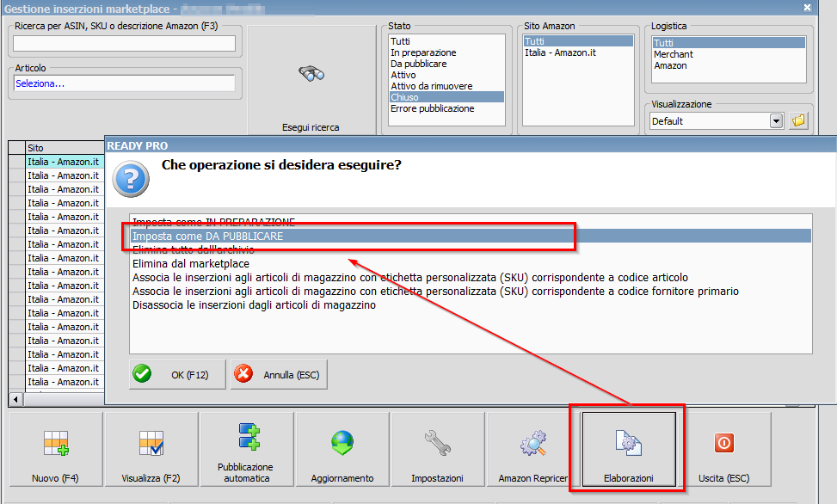Select In preparazione in Stato list
Viewport: 837px width, 504px height.
[446, 52]
